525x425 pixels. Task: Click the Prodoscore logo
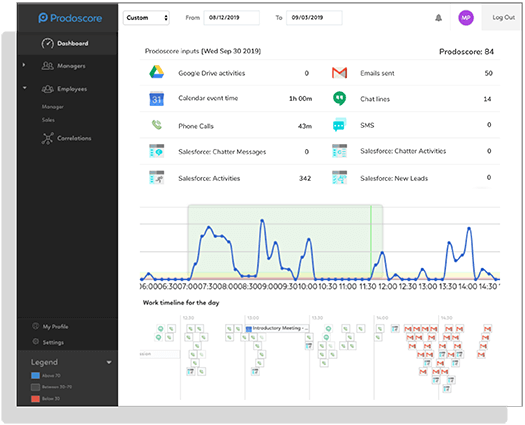(x=70, y=18)
